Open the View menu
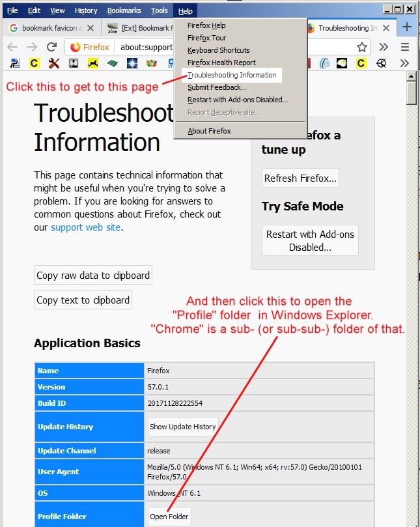The image size is (420, 527). (x=57, y=11)
